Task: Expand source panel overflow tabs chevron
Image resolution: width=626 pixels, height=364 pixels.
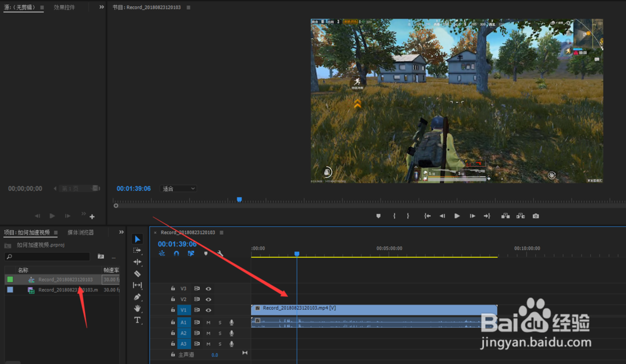Action: coord(101,7)
